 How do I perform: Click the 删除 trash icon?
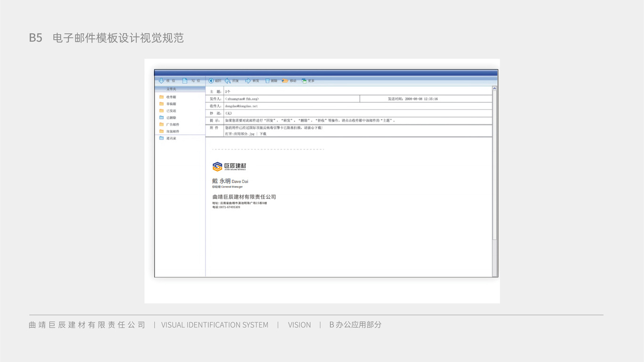[267, 81]
